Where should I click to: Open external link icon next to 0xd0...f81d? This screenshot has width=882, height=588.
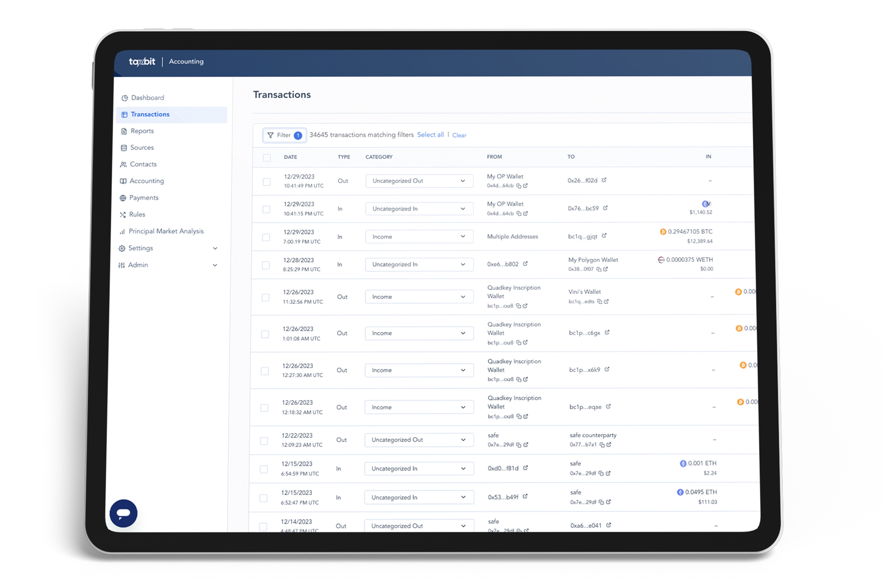(525, 468)
